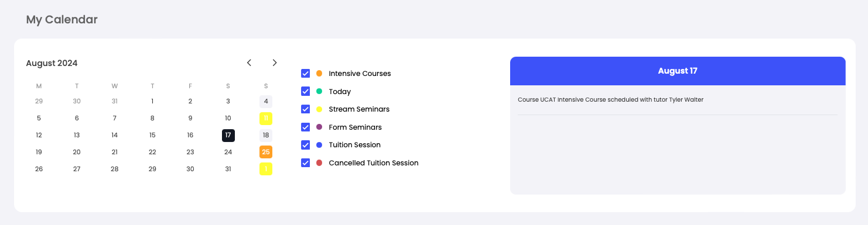Go to previous month arrow
The width and height of the screenshot is (868, 225).
click(249, 63)
